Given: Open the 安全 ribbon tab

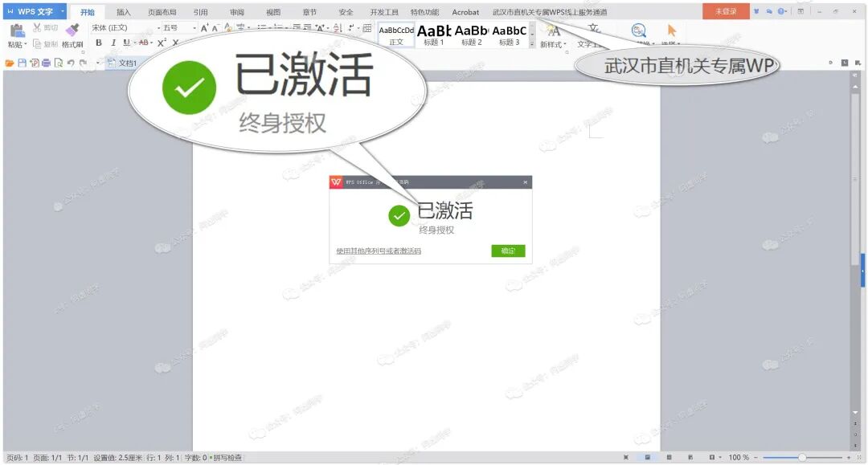Looking at the screenshot, I should tap(346, 11).
